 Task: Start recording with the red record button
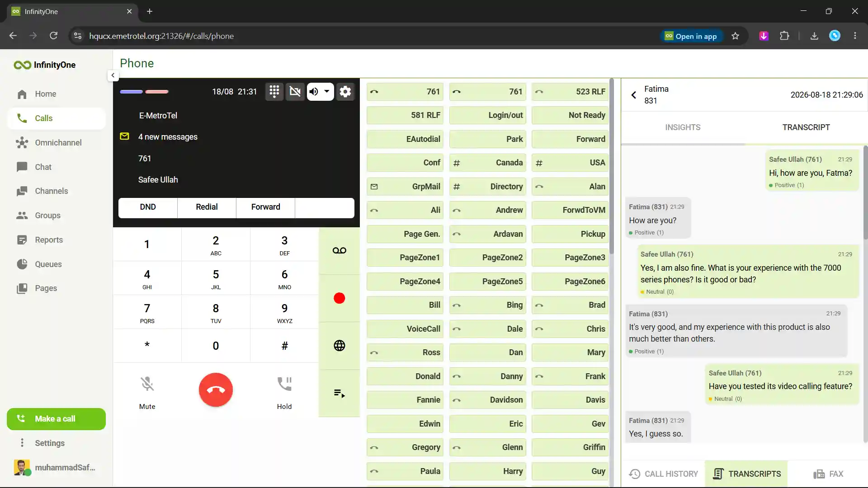tap(339, 298)
